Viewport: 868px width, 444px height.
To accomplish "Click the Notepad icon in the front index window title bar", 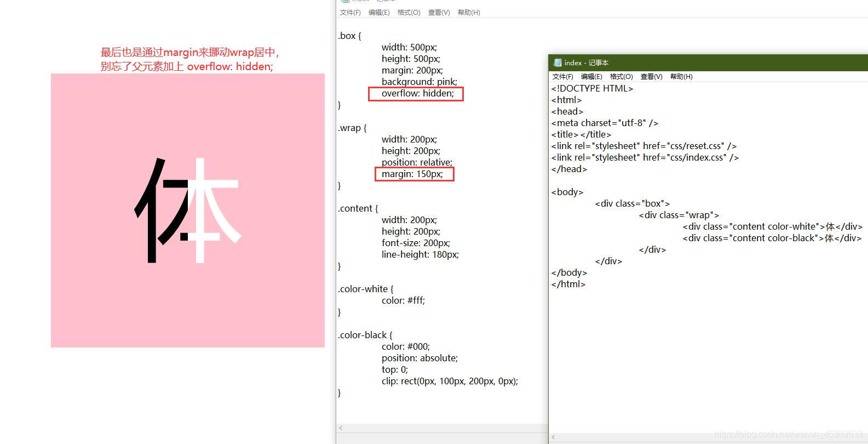I will (557, 62).
